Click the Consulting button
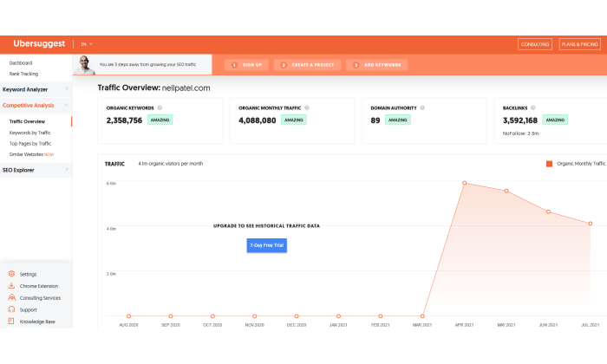607x364 pixels. coord(535,44)
